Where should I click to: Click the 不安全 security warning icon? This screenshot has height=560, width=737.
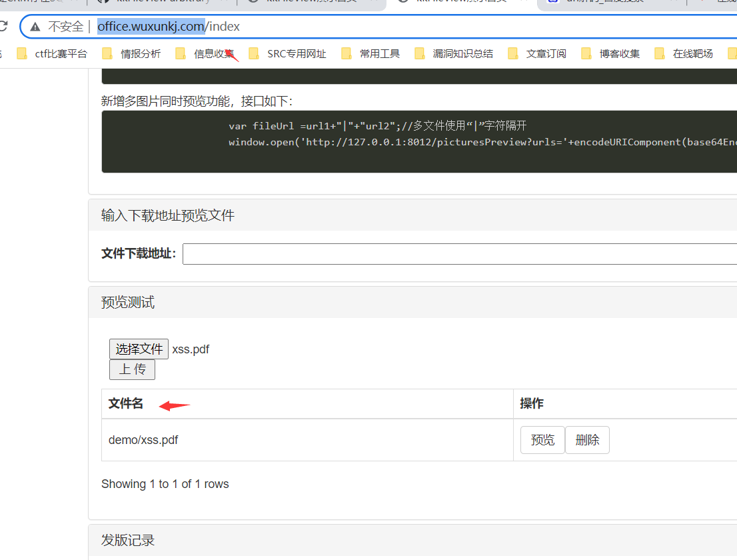click(x=35, y=26)
